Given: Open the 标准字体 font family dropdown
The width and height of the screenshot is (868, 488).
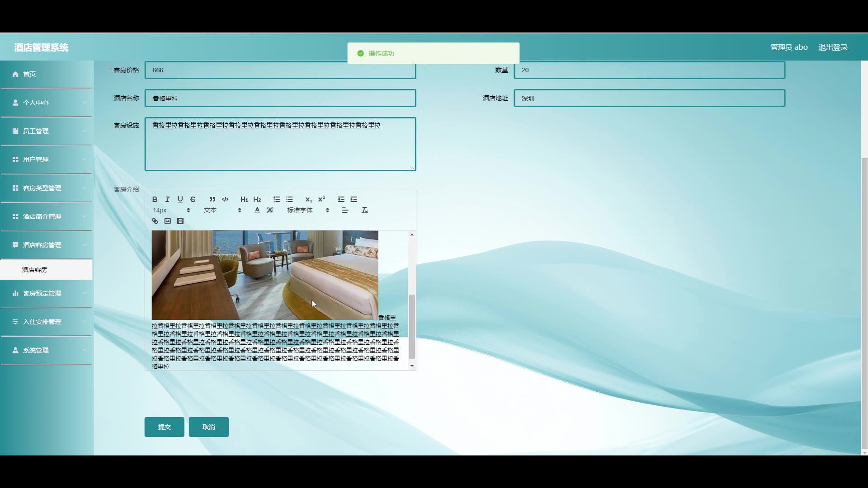Looking at the screenshot, I should [x=307, y=210].
